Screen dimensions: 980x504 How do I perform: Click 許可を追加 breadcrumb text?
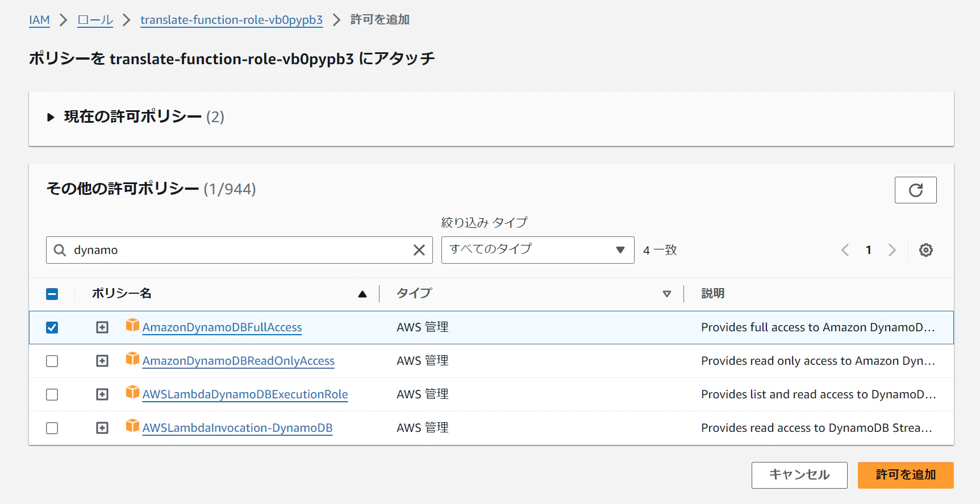point(380,20)
